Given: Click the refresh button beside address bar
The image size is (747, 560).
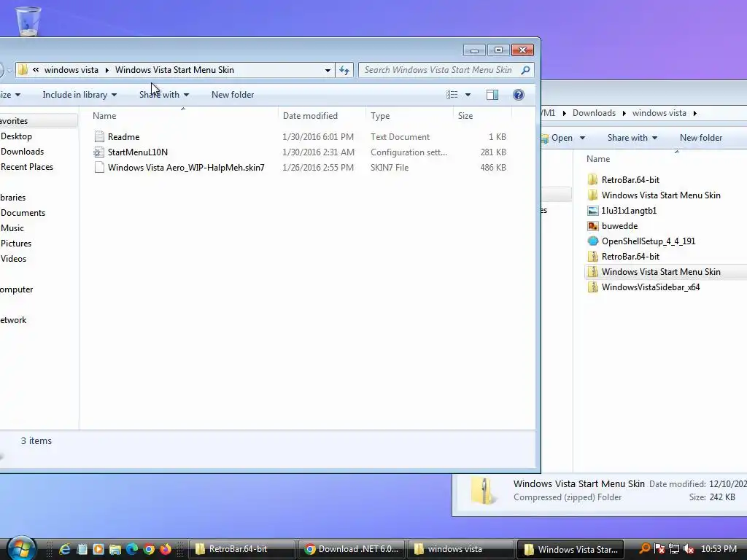Looking at the screenshot, I should click(344, 70).
